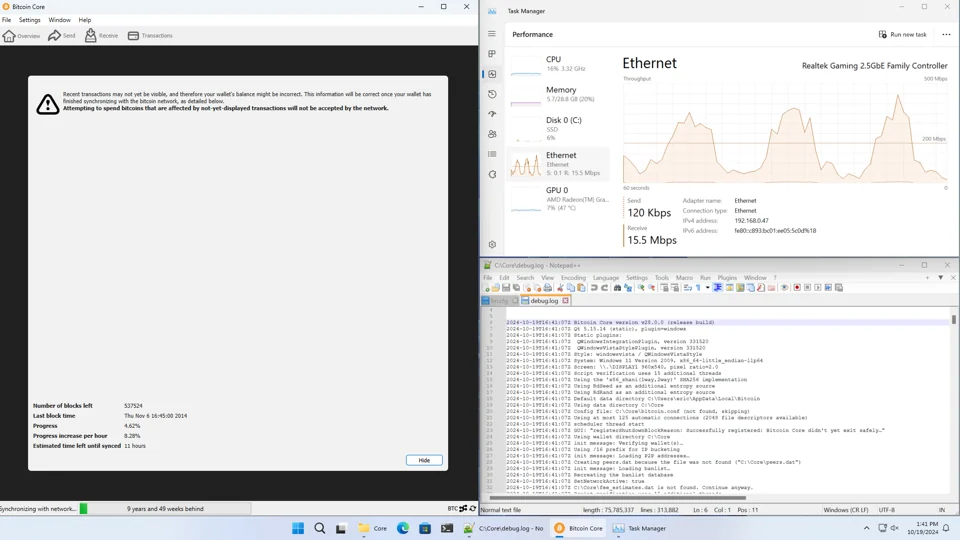Open Find binoculars icon in Notepad++
The image size is (960, 540).
[x=617, y=288]
